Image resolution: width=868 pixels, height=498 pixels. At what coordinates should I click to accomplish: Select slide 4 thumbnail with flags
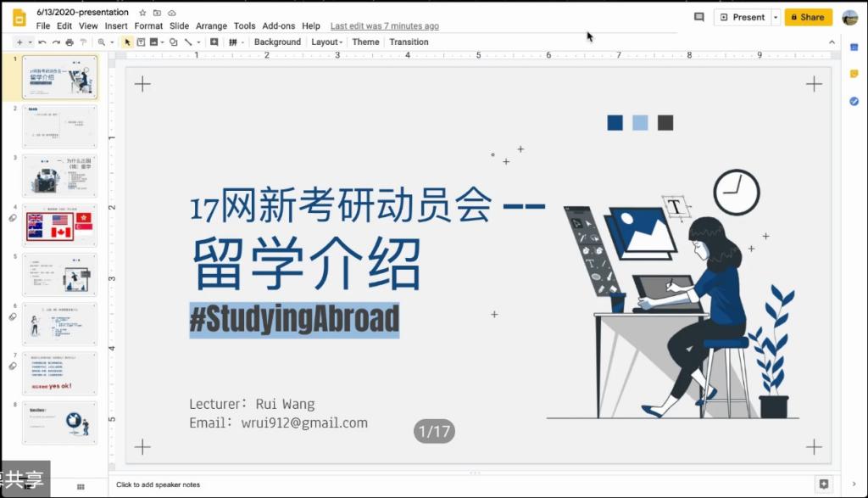(59, 226)
